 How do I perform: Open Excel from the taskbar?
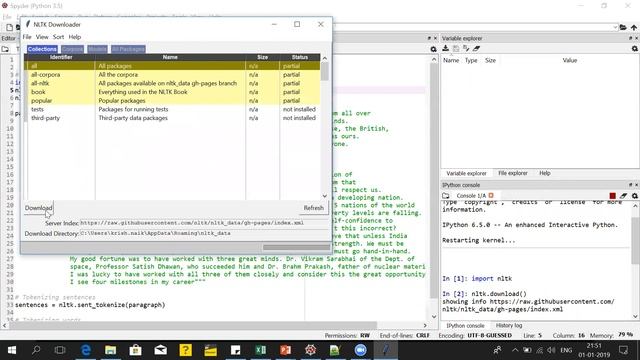pos(261,350)
